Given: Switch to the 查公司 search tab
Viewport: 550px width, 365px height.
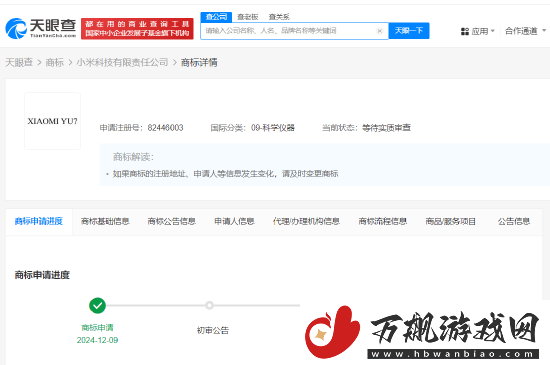Looking at the screenshot, I should point(216,17).
